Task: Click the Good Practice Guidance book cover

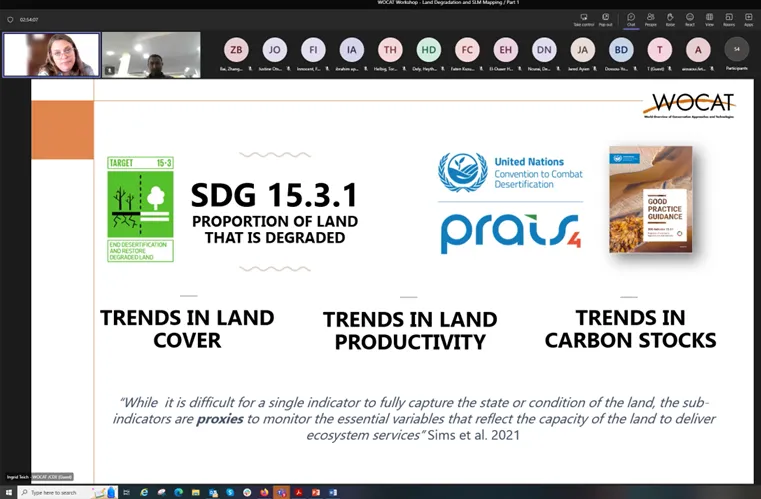Action: click(650, 199)
